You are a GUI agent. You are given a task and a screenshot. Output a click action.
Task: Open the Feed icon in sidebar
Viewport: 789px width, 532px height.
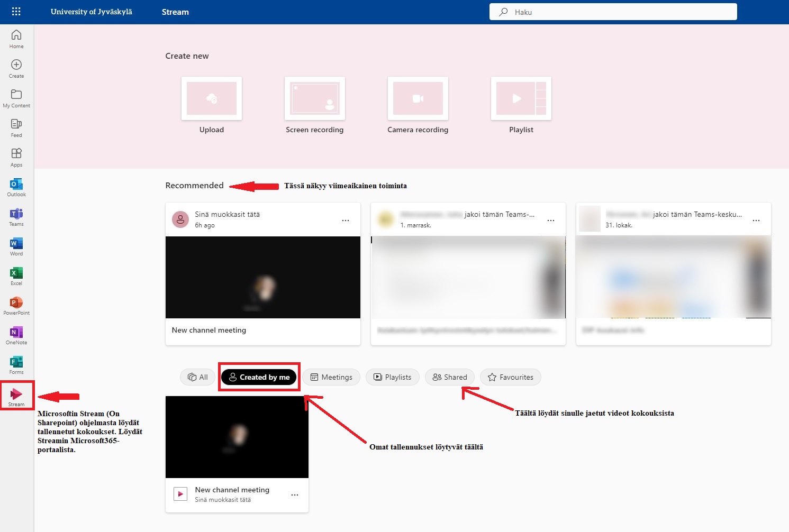click(x=16, y=127)
